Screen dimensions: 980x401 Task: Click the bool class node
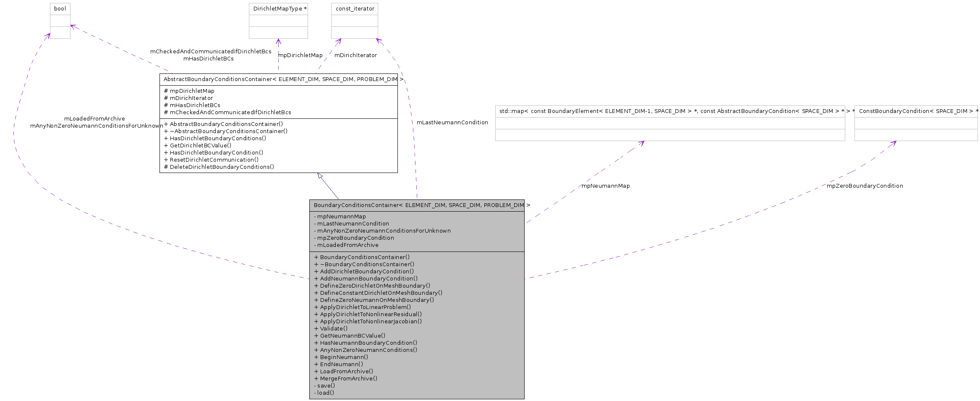60,21
